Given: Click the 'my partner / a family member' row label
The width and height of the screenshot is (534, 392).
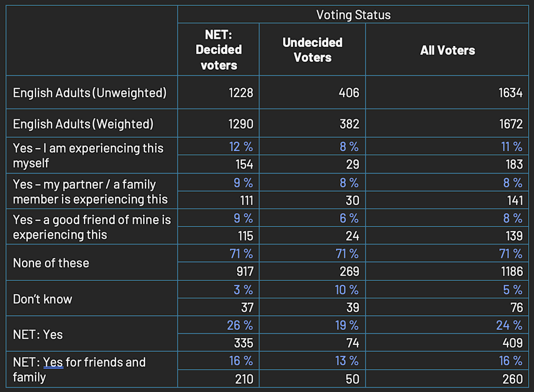Looking at the screenshot, I should point(90,192).
